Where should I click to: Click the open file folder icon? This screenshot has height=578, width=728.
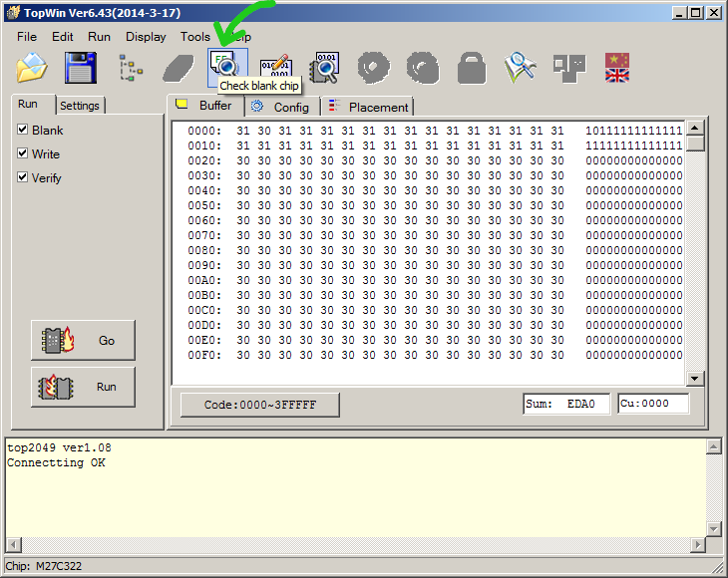pyautogui.click(x=32, y=68)
